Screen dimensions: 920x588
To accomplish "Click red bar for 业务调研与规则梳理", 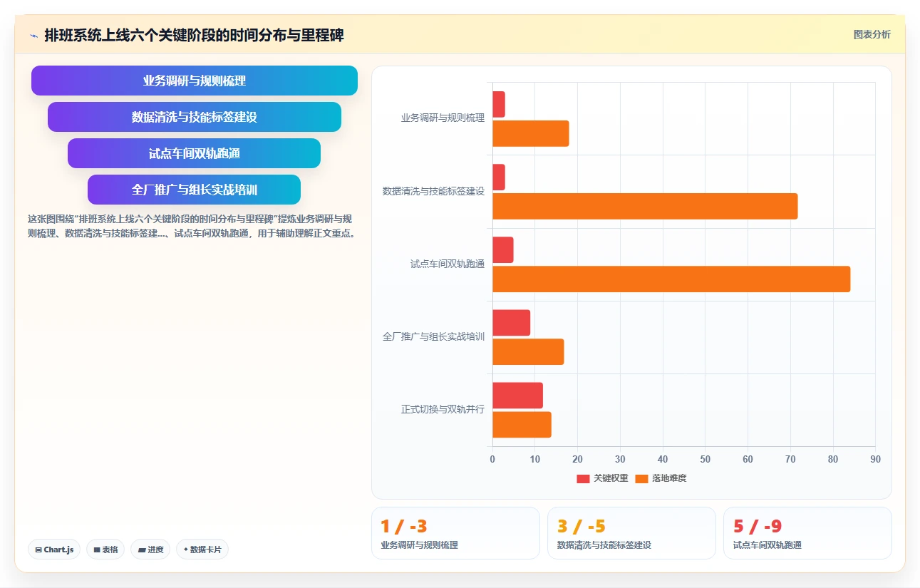I will pos(499,104).
